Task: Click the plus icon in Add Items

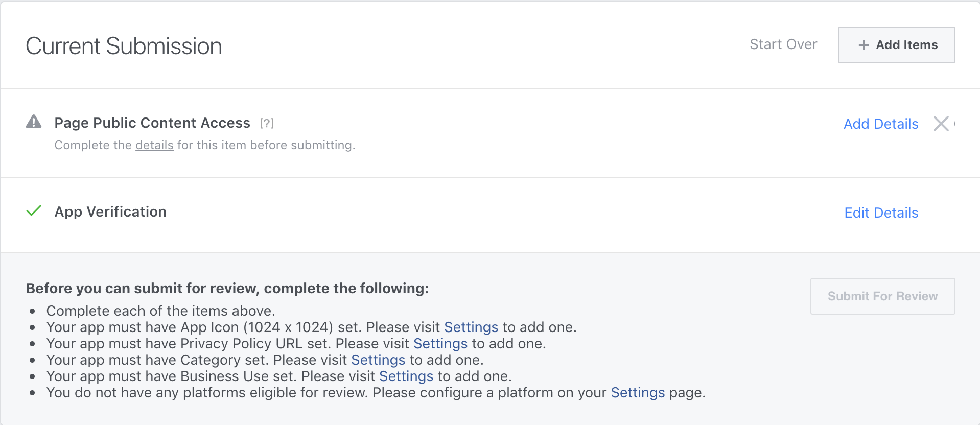Action: [x=864, y=45]
